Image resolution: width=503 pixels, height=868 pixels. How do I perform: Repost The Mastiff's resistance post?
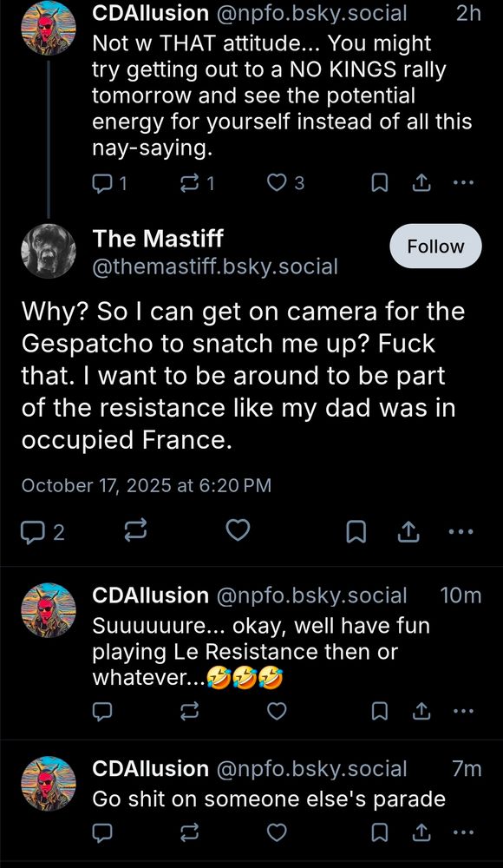tap(135, 530)
